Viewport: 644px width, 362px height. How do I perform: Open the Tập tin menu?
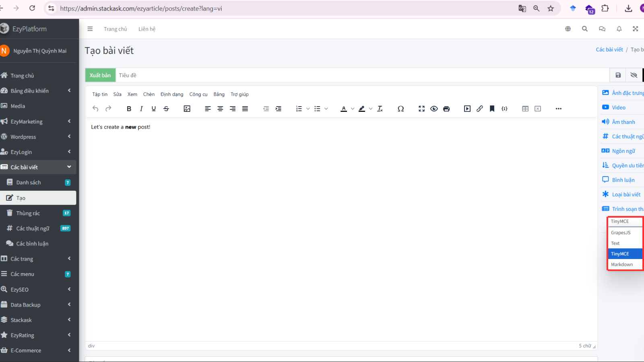100,94
